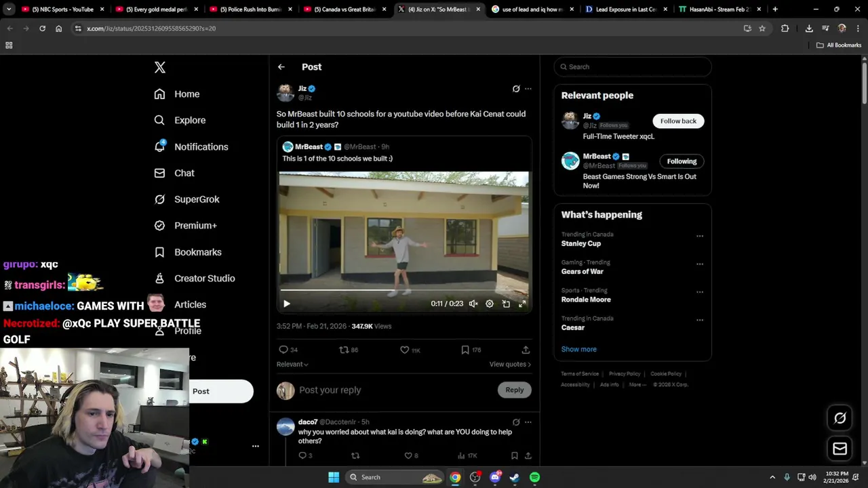The width and height of the screenshot is (868, 488).
Task: Click the Reply button
Action: pos(515,390)
